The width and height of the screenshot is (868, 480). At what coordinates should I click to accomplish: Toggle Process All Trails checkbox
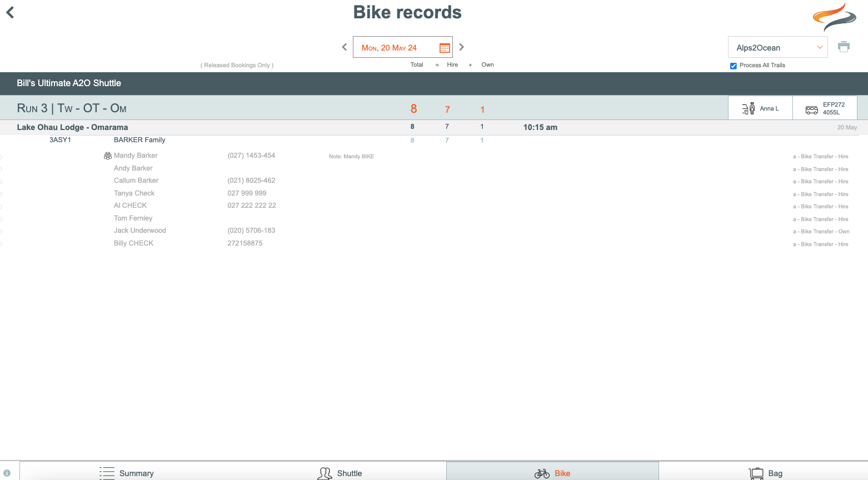(x=733, y=66)
